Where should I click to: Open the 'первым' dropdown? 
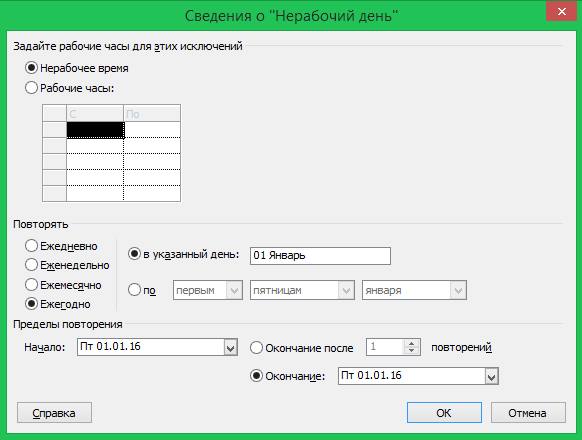(x=234, y=290)
